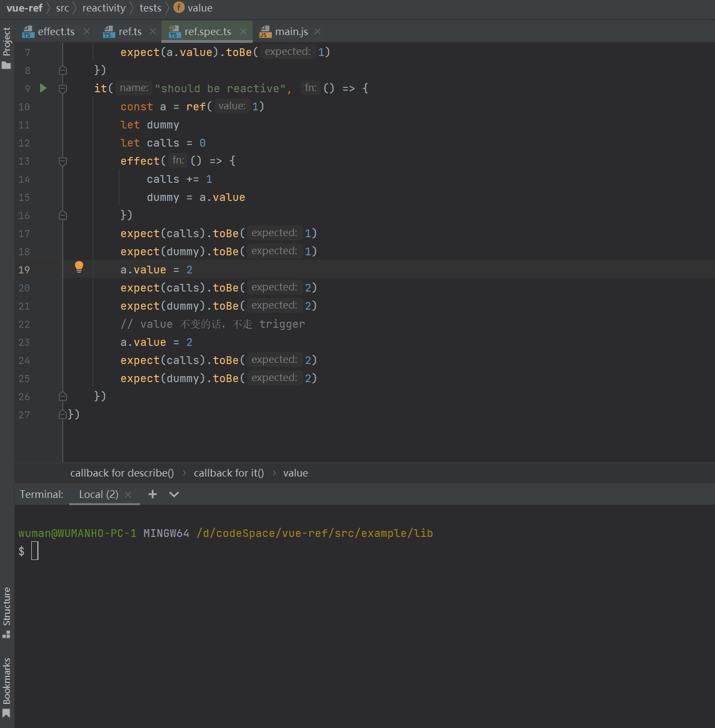This screenshot has height=728, width=715.
Task: Fold the effect callback at line 13
Action: [63, 161]
